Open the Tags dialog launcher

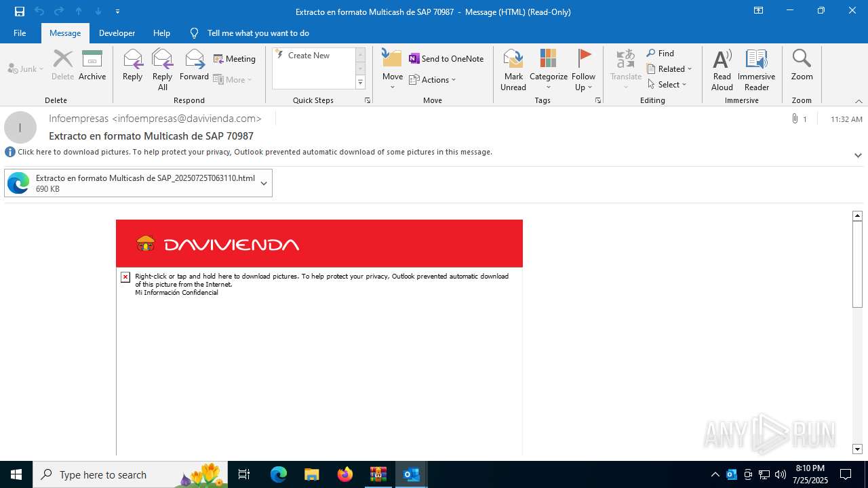598,100
